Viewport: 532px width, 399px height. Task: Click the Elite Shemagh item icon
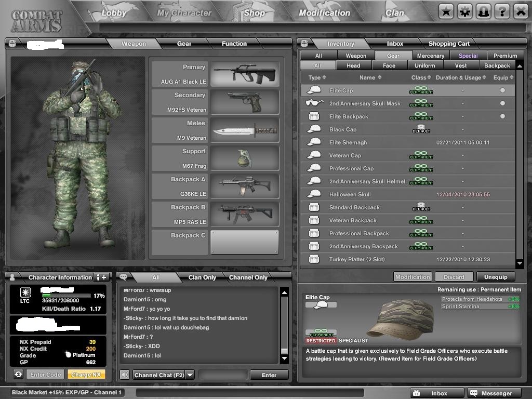tap(314, 142)
